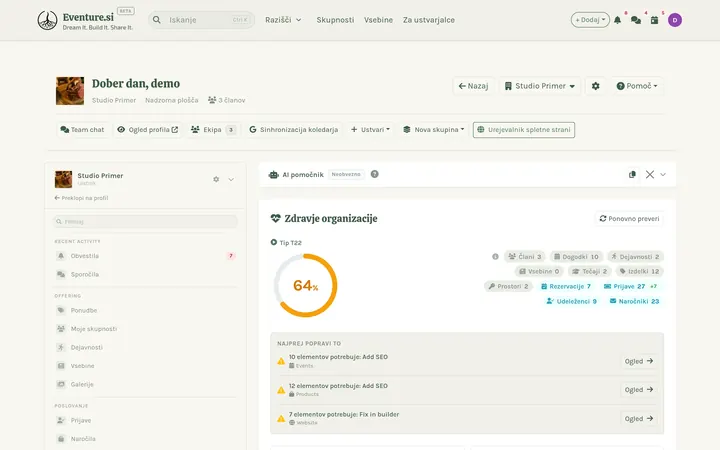Image resolution: width=720 pixels, height=450 pixels.
Task: Open Vsebine in top navigation
Action: pos(378,20)
